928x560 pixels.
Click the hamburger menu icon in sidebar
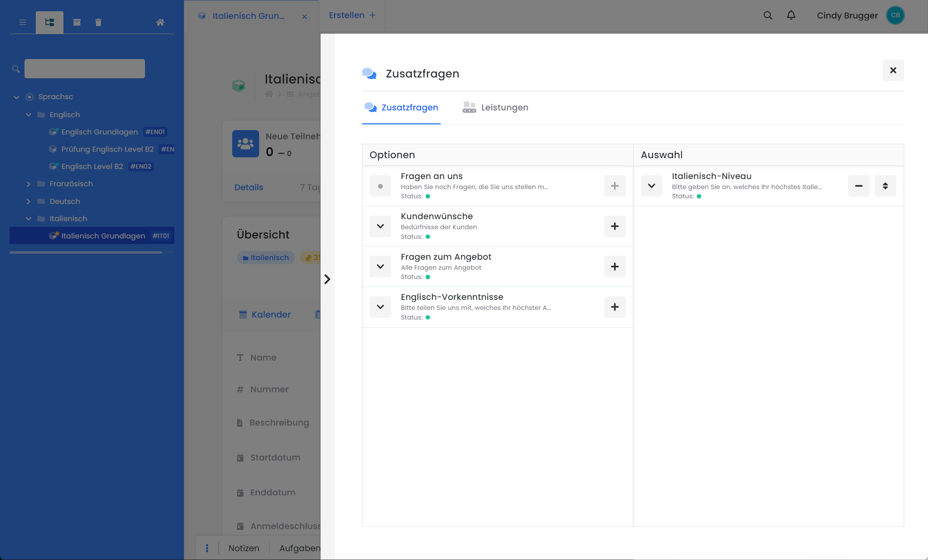pyautogui.click(x=22, y=22)
